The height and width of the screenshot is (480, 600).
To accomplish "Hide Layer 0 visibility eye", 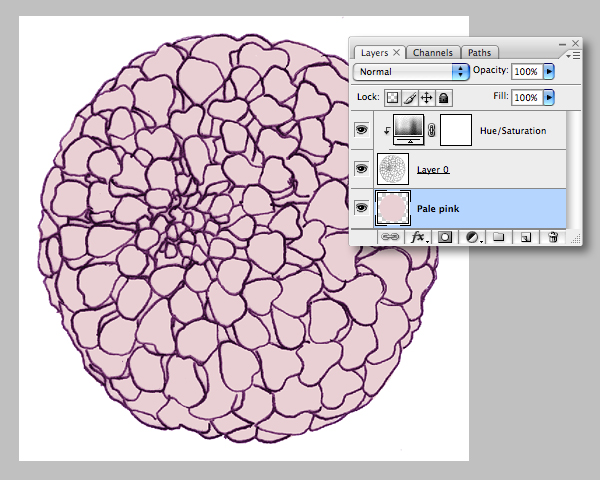I will point(362,168).
